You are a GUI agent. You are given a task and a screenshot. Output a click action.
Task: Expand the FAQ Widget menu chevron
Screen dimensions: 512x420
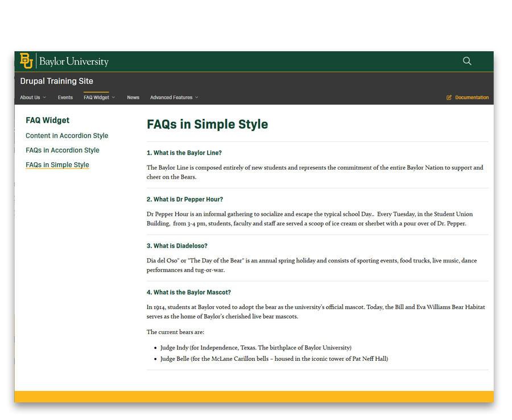click(x=113, y=97)
